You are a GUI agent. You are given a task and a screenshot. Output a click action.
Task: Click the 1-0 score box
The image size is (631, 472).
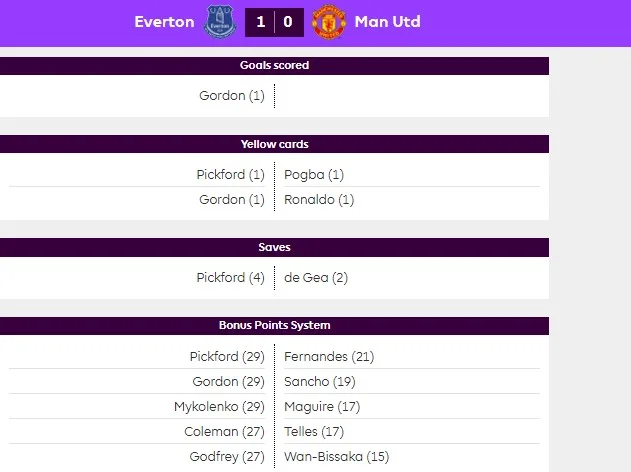point(273,21)
